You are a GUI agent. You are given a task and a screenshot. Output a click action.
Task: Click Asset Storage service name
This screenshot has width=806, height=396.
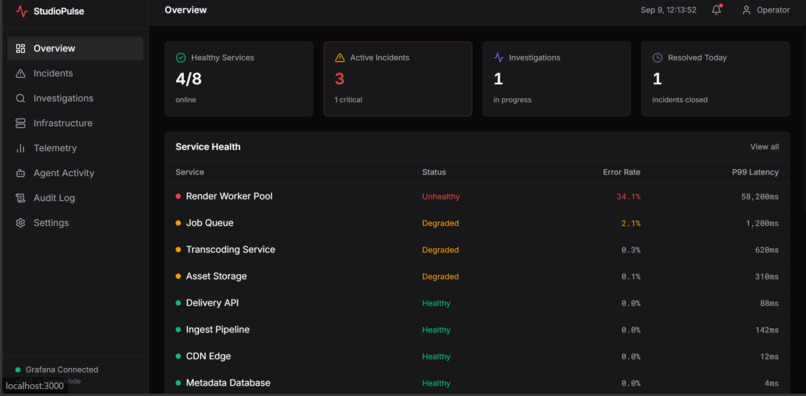click(x=216, y=276)
